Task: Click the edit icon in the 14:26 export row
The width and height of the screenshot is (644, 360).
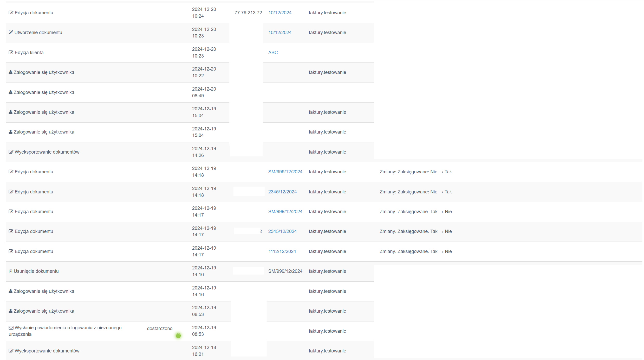Action: pos(11,152)
